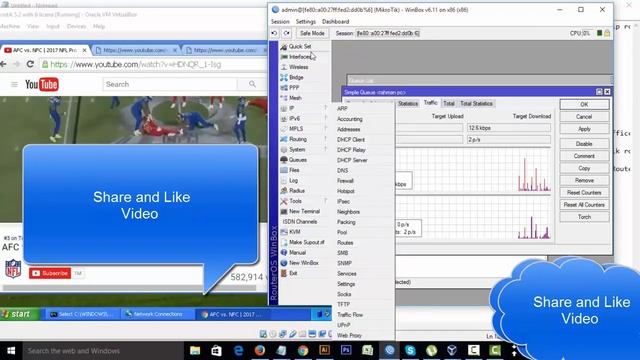Select AFC vs. NFC browser tab
The image size is (640, 360).
click(x=44, y=50)
